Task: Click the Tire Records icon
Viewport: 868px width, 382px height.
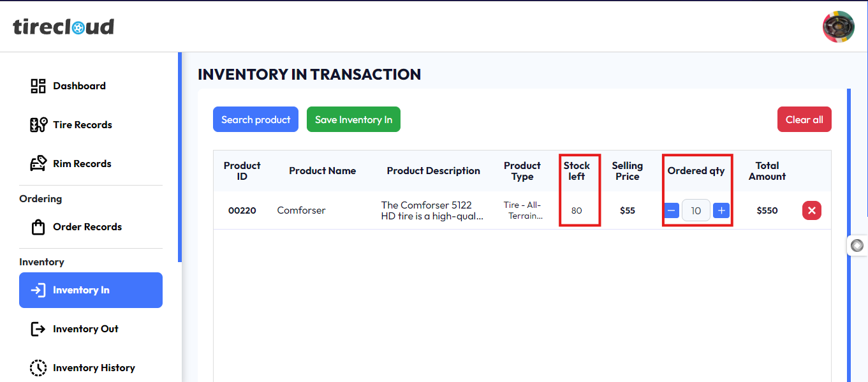Action: (38, 125)
